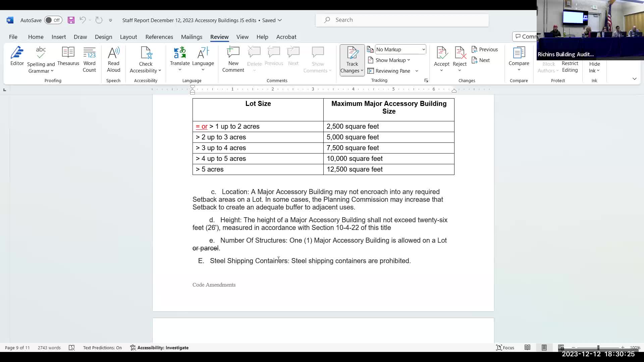Image resolution: width=644 pixels, height=362 pixels.
Task: Open the Editor proofing tool
Action: click(17, 56)
